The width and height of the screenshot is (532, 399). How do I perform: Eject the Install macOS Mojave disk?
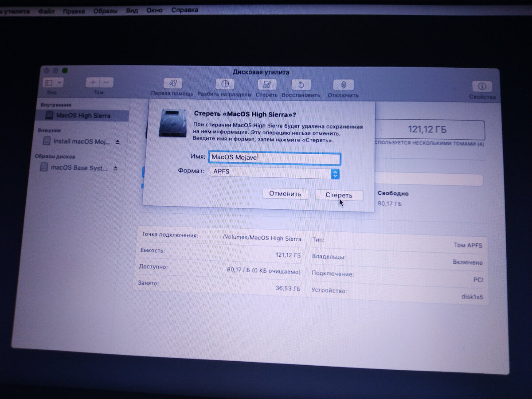pos(117,142)
